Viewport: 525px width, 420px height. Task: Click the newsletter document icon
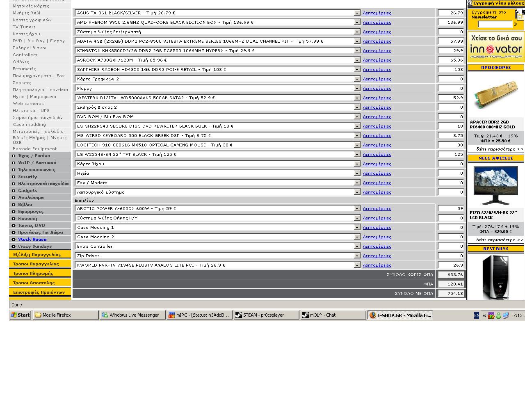(520, 14)
